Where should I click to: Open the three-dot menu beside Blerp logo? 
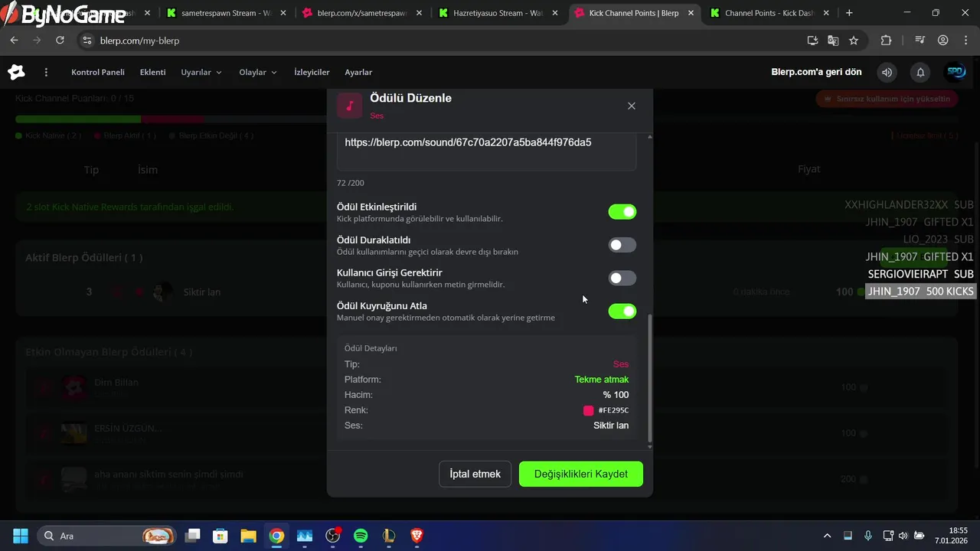[x=46, y=72]
